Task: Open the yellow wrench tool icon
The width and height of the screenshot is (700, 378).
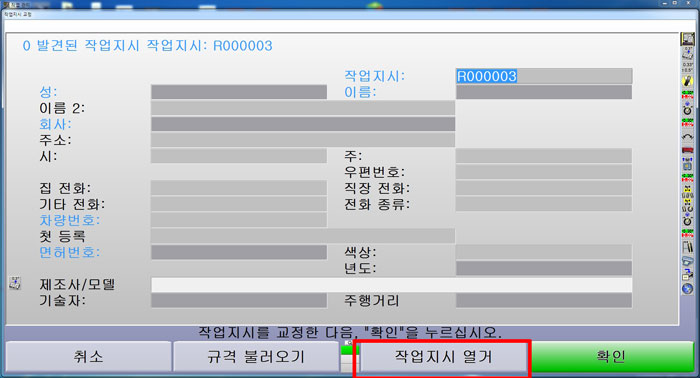Action: (x=688, y=81)
